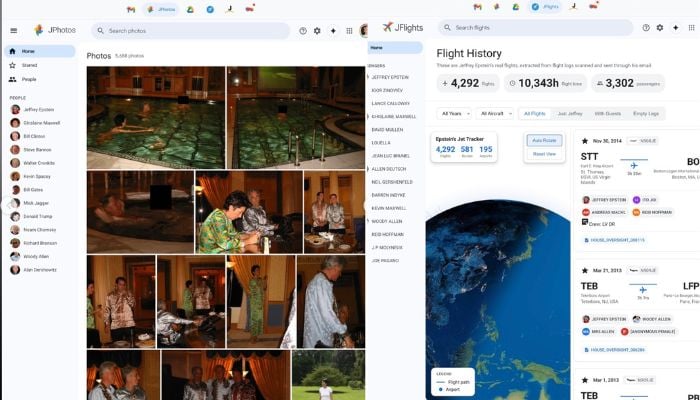Select DARREN INDYKE in JFlights passenger list
The height and width of the screenshot is (400, 700).
click(388, 195)
